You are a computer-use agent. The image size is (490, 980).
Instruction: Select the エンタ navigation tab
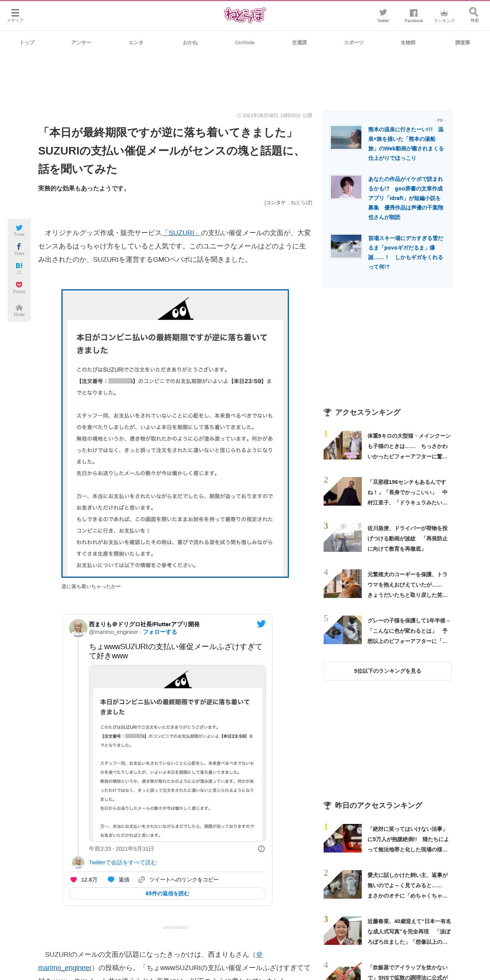tap(136, 43)
